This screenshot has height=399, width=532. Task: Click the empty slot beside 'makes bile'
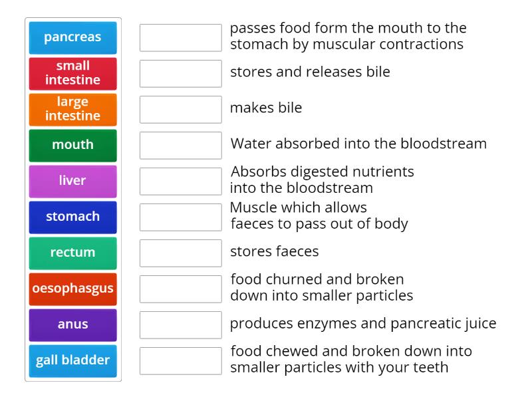point(180,109)
